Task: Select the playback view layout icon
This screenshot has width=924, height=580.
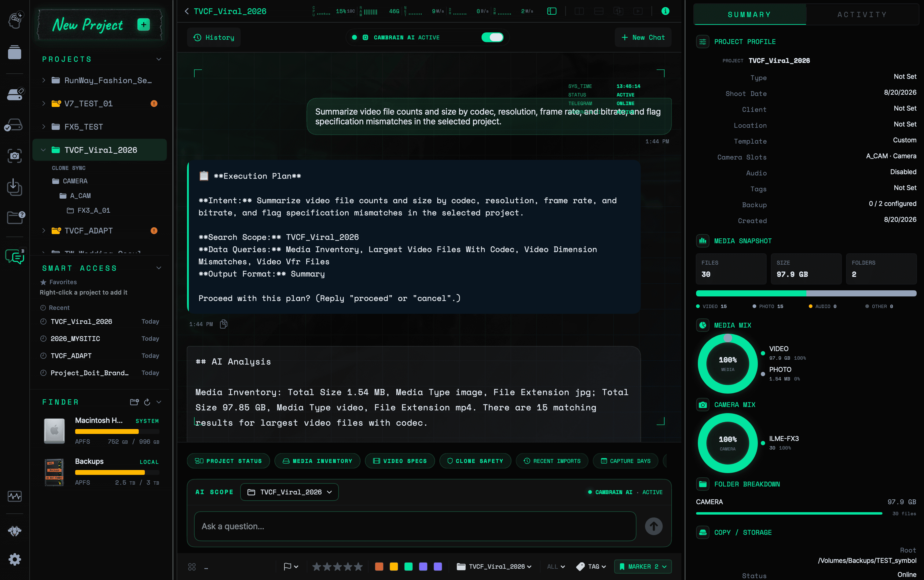Action: pyautogui.click(x=638, y=11)
